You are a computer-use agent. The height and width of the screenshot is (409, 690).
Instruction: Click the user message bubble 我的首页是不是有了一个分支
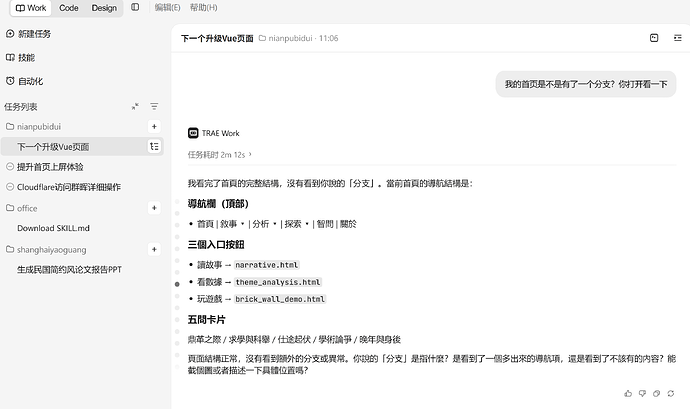pos(586,84)
